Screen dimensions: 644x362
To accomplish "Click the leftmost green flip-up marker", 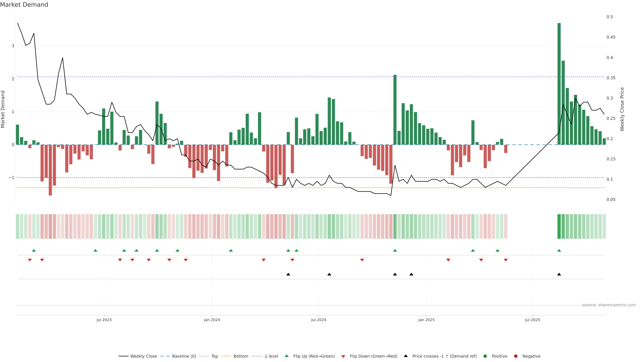I will pyautogui.click(x=34, y=250).
